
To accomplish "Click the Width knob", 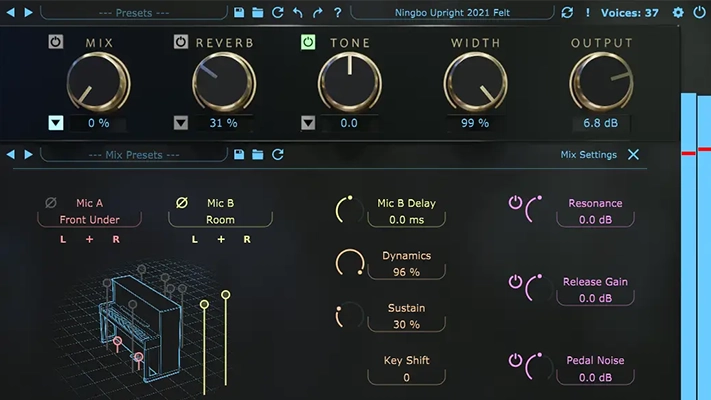I will 475,82.
